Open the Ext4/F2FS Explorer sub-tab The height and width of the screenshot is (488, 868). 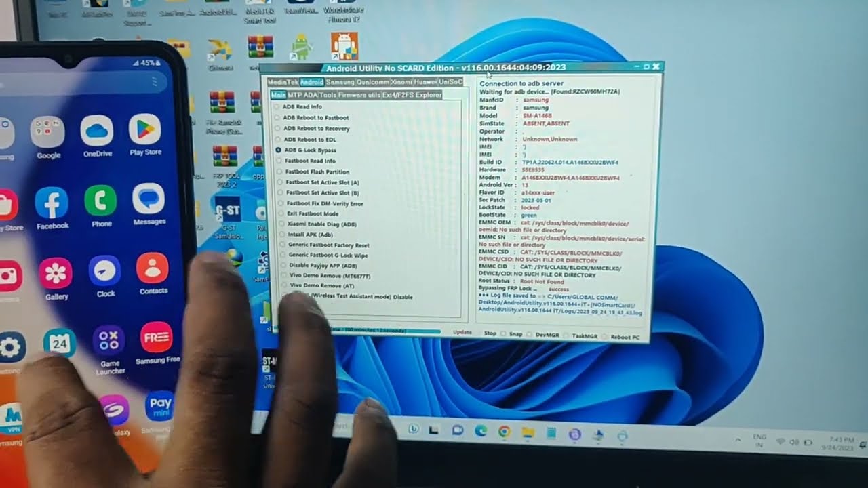tap(412, 95)
